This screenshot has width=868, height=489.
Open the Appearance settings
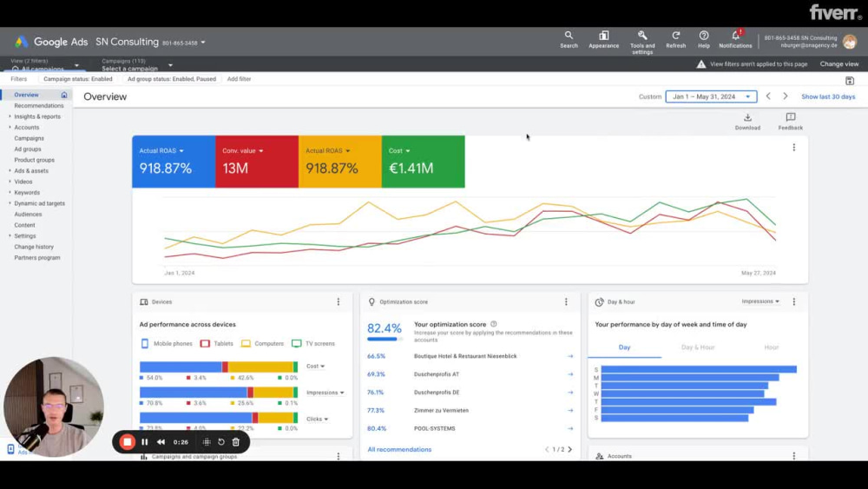coord(603,40)
